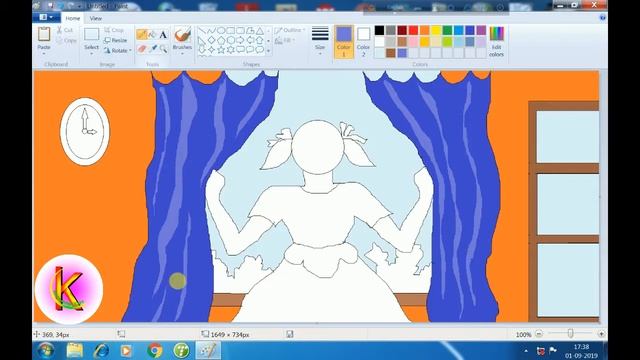Select the Magnifier tool
The image size is (640, 360).
(163, 49)
